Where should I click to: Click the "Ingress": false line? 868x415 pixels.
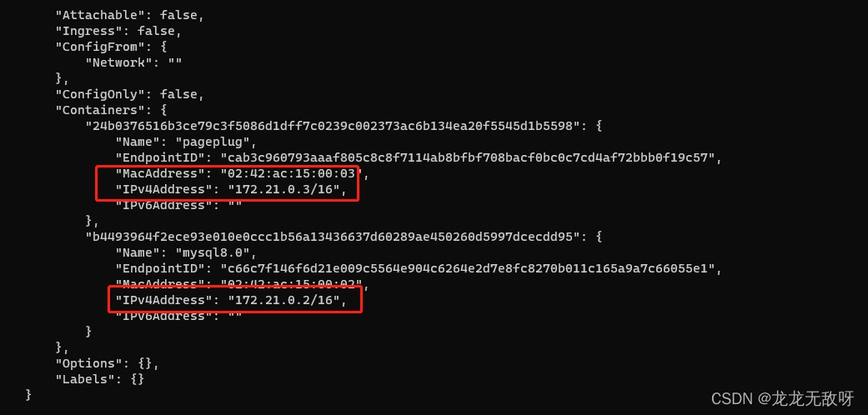pyautogui.click(x=118, y=31)
